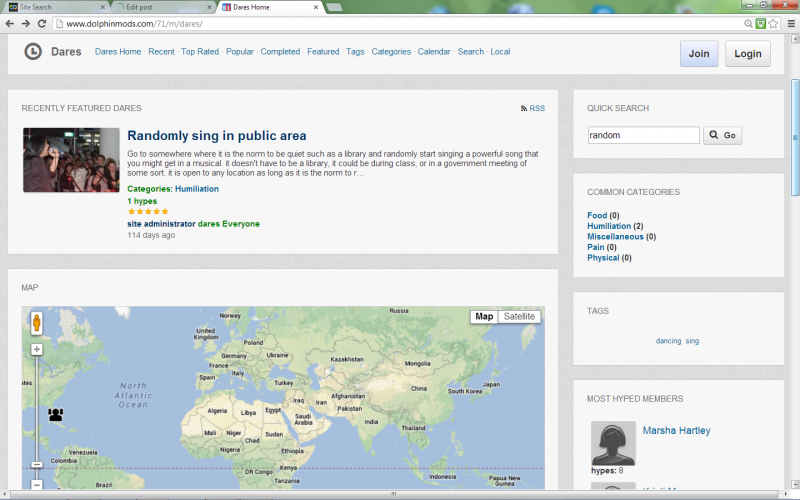
Task: Open the Humiliation category under the dare
Action: pyautogui.click(x=197, y=189)
